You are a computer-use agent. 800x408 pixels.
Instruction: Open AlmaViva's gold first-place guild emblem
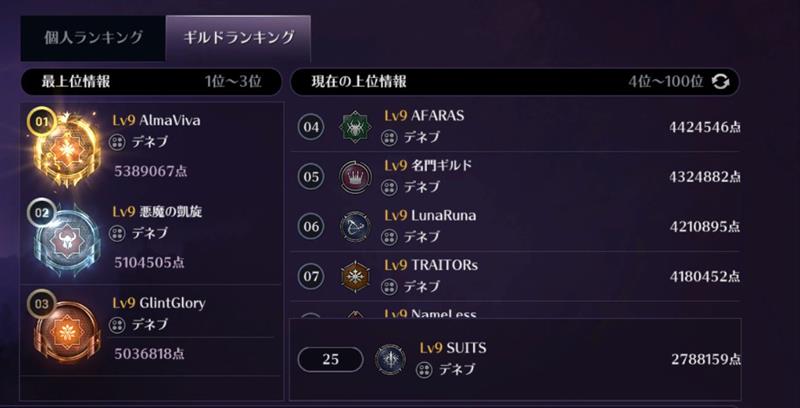point(66,150)
